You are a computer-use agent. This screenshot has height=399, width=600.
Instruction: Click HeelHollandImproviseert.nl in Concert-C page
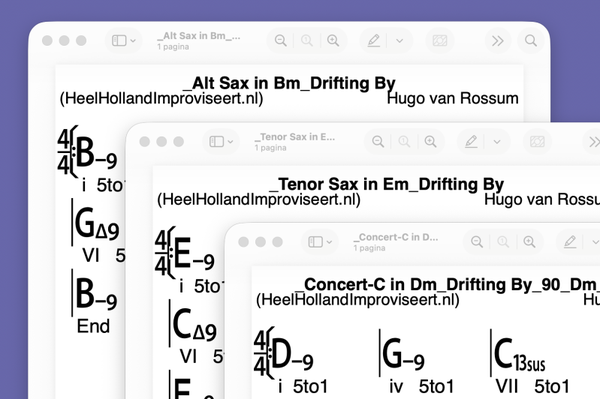(358, 300)
